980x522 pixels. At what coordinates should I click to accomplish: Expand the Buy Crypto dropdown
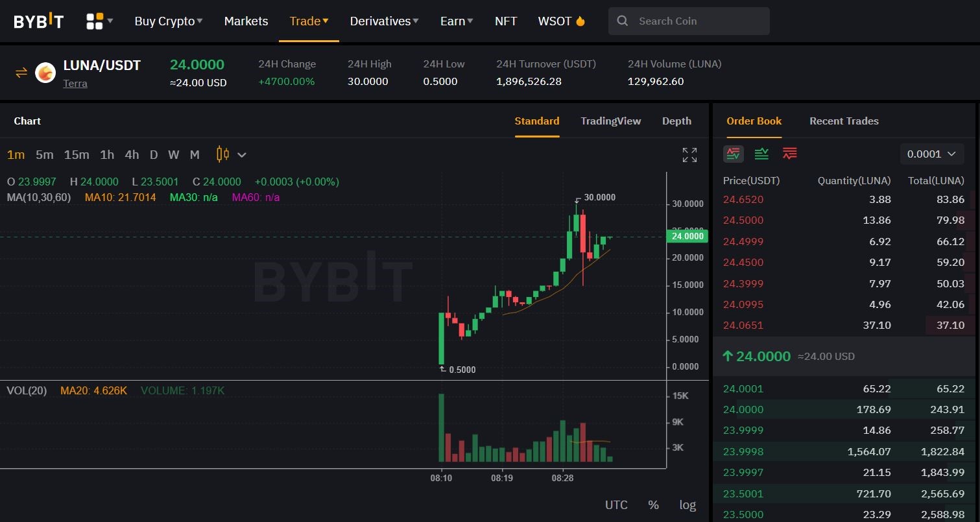[169, 21]
